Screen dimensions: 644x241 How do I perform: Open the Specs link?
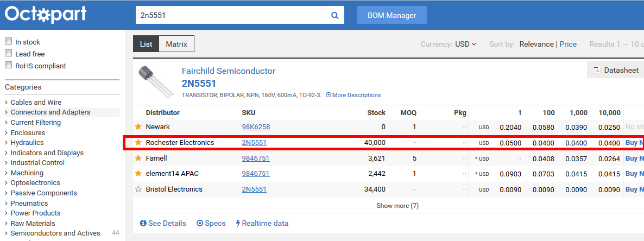[211, 223]
